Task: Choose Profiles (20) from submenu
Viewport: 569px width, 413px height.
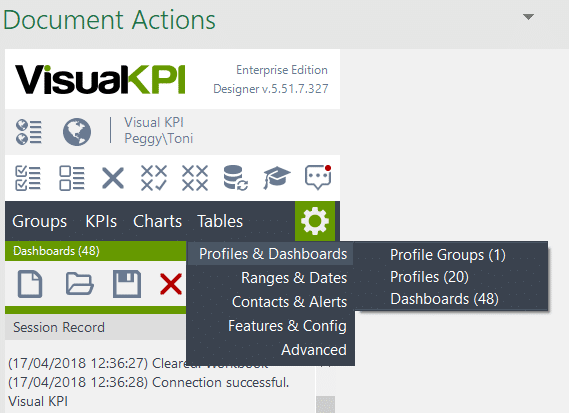Action: point(429,277)
